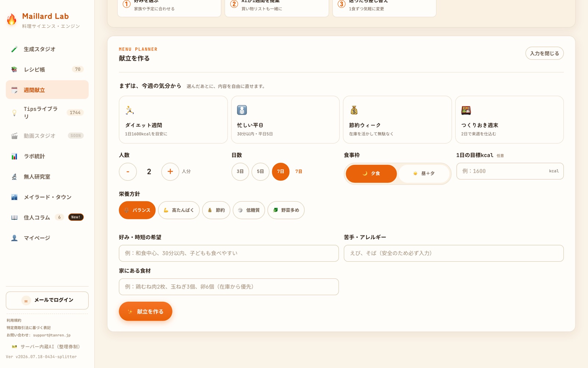Open メイラード・タウン in the sidebar

pyautogui.click(x=47, y=197)
